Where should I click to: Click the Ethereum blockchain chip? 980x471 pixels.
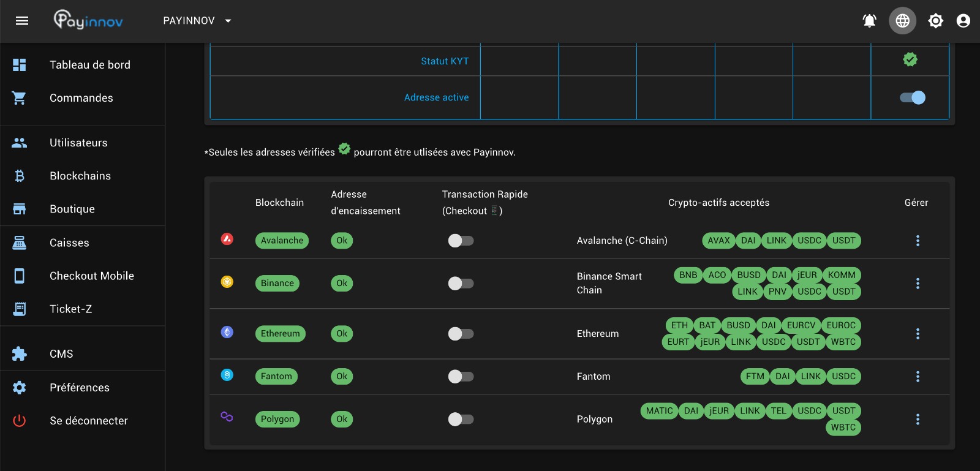tap(281, 334)
